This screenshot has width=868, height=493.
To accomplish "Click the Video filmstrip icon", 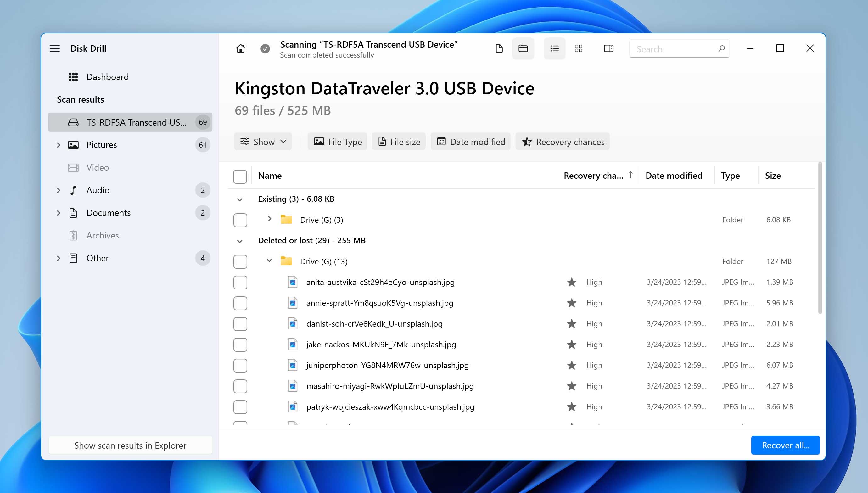I will point(73,168).
